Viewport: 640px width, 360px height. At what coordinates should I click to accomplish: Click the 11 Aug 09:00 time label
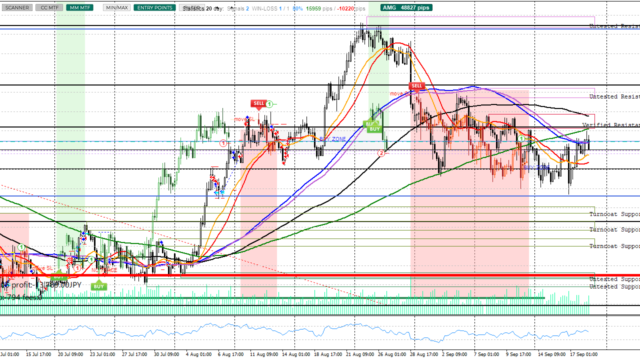pyautogui.click(x=263, y=354)
